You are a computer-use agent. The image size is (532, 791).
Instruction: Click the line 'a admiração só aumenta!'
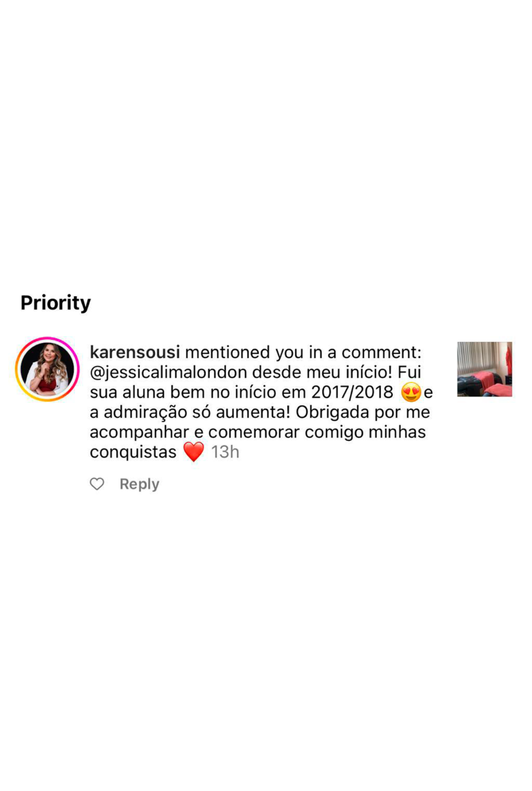click(190, 412)
